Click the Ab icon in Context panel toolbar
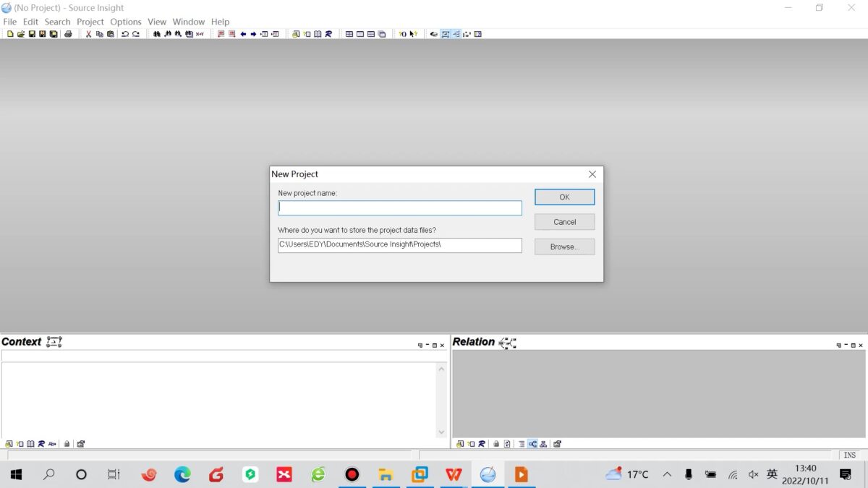 (x=52, y=444)
